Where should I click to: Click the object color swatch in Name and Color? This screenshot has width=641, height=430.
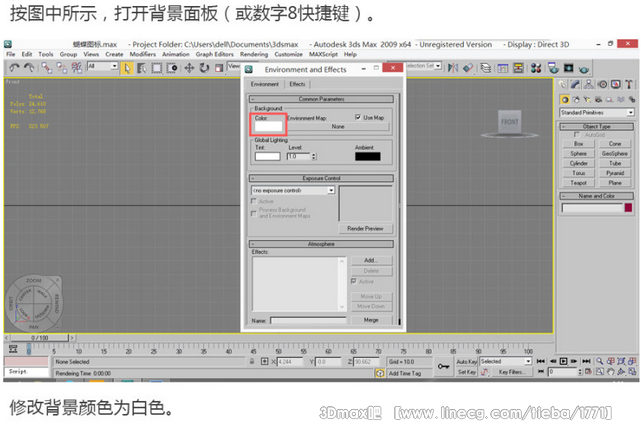pyautogui.click(x=628, y=208)
